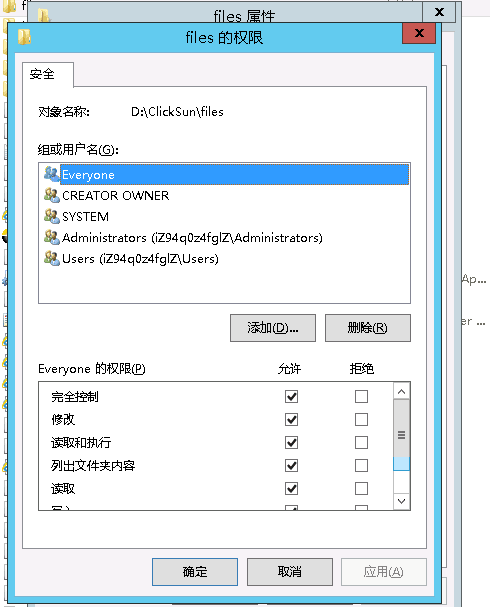Click the permissions list scroll-up arrow

tap(401, 391)
